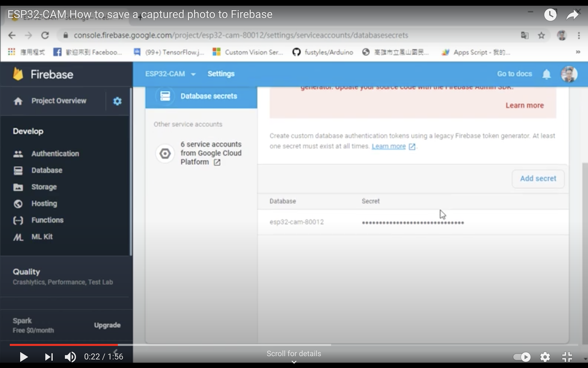The image size is (588, 368).
Task: Open Authentication in the Develop menu
Action: 46,154
